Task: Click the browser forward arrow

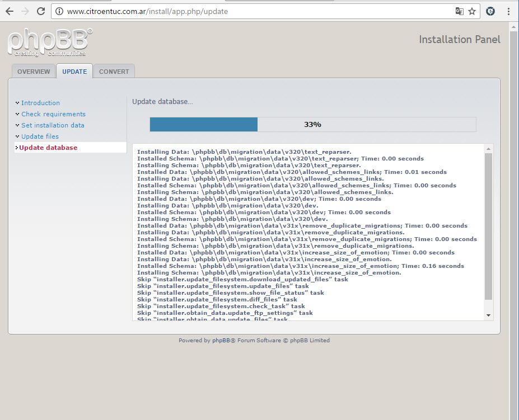Action: click(x=25, y=11)
